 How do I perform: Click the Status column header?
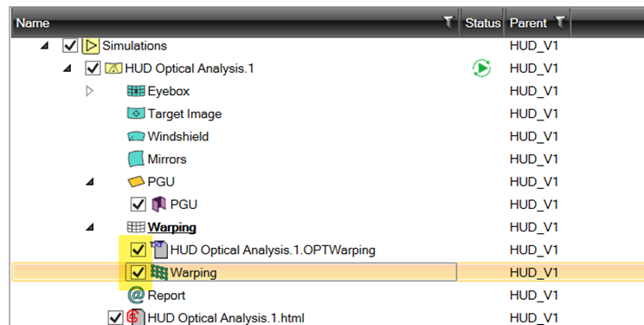tap(483, 23)
